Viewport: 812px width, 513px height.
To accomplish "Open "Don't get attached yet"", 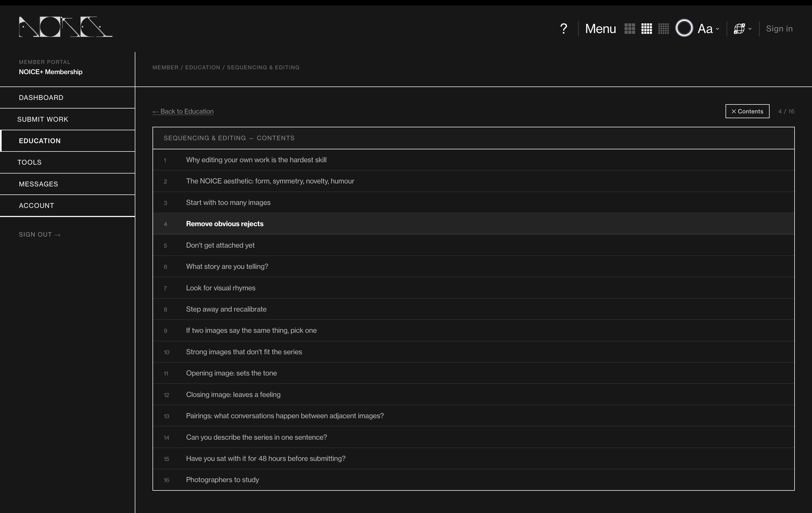I will 473,245.
